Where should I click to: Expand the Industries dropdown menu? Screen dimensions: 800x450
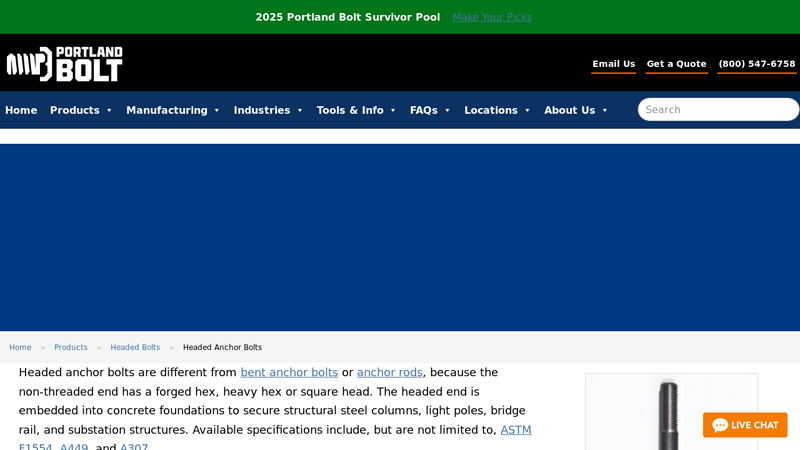coord(268,110)
